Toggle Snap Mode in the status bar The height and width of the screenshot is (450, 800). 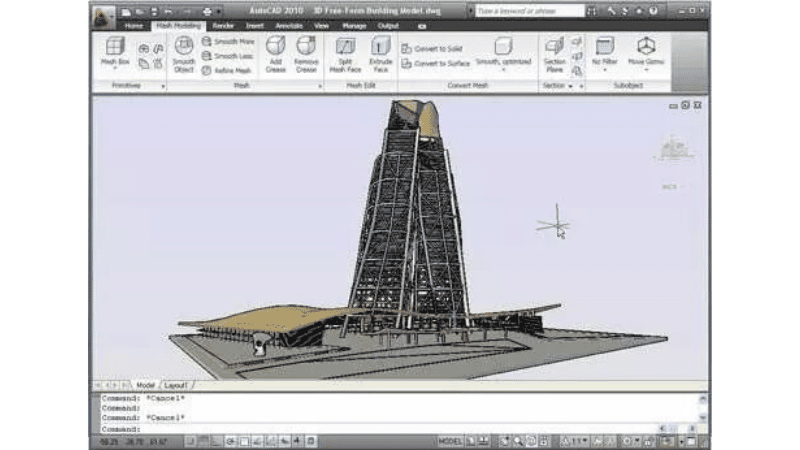click(190, 441)
